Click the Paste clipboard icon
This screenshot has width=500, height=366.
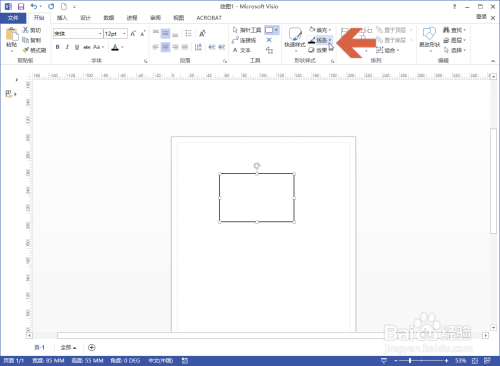(12, 34)
